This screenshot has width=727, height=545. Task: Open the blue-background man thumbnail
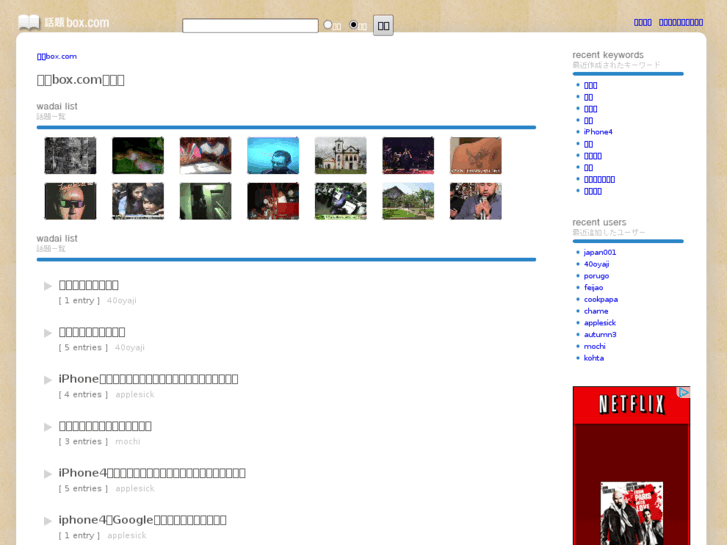point(273,155)
